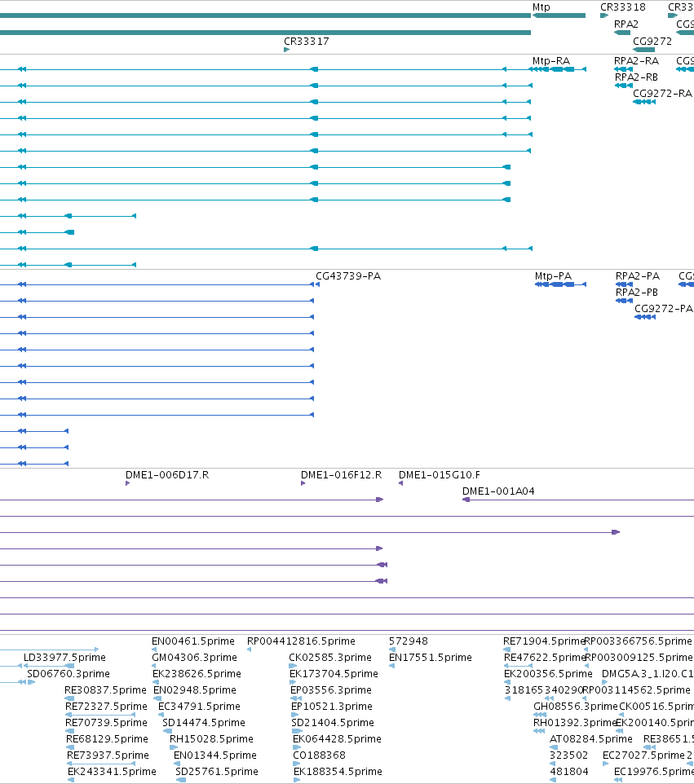This screenshot has width=694, height=784.
Task: Select the RPA2-RB transcript label
Action: [636, 77]
